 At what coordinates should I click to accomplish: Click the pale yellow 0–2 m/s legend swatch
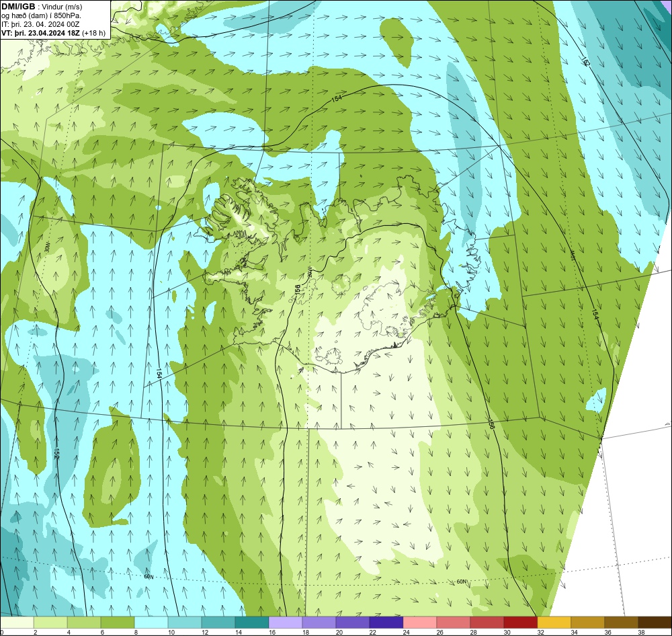pyautogui.click(x=17, y=623)
